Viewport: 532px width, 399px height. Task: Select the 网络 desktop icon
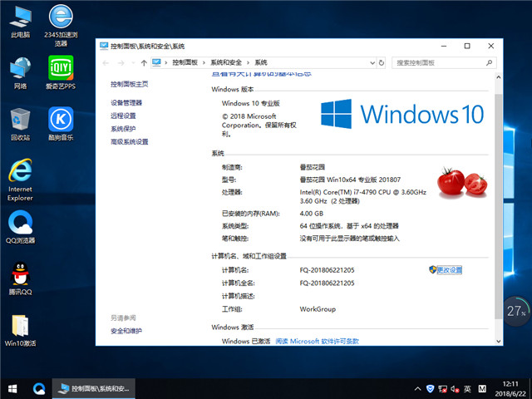pos(20,73)
